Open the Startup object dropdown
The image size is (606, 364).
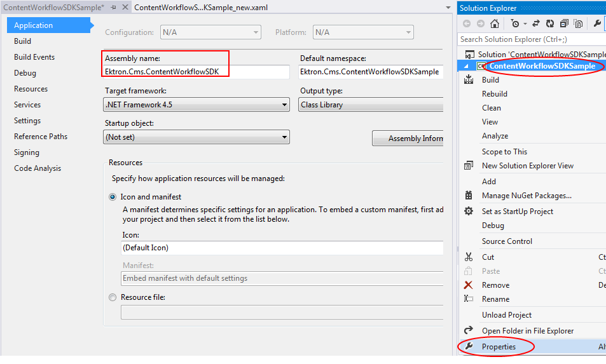click(x=196, y=137)
